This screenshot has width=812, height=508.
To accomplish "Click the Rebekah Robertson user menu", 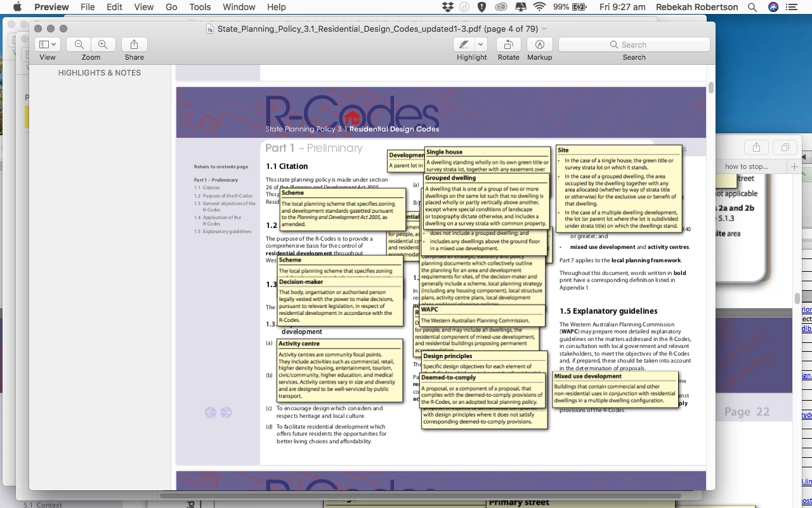I will (x=696, y=7).
